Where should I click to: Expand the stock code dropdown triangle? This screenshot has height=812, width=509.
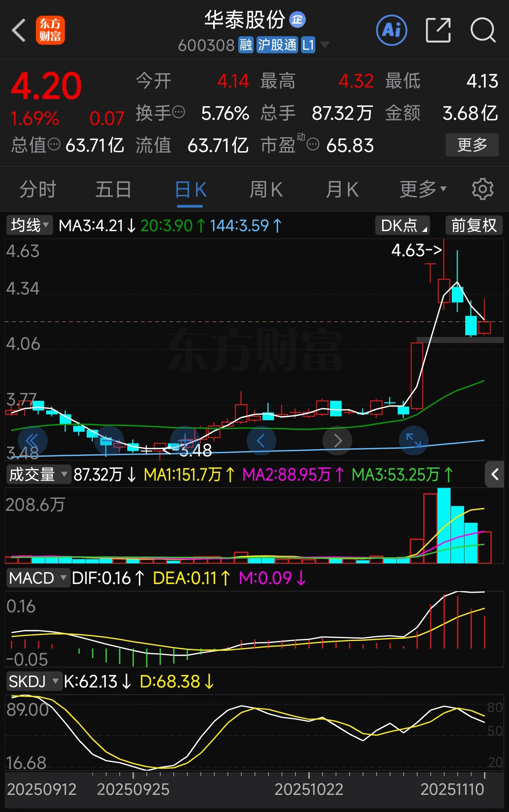pos(325,45)
